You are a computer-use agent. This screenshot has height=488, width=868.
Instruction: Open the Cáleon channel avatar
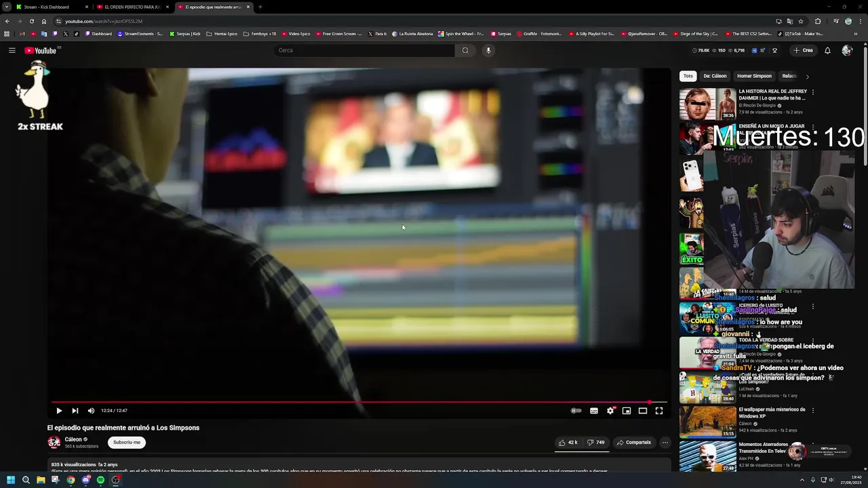54,443
